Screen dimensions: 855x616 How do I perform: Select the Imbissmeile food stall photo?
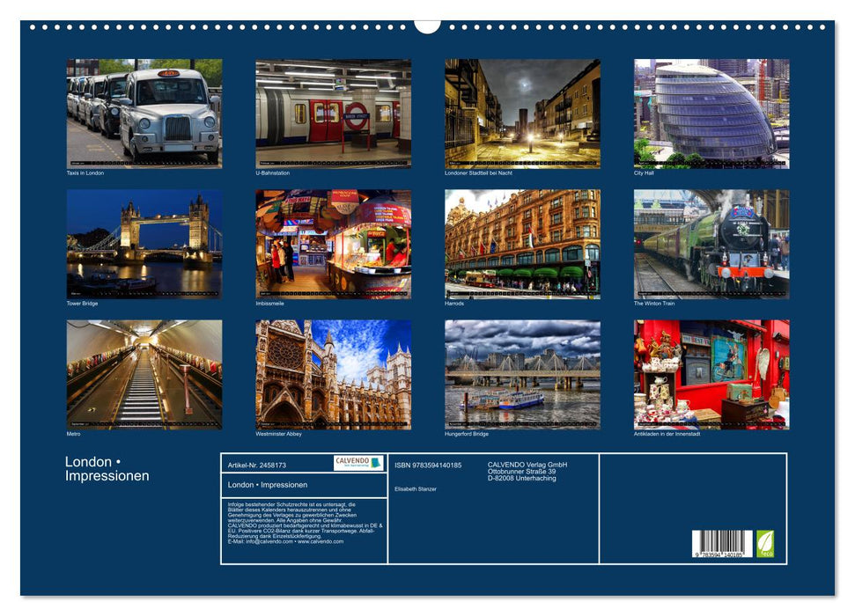click(x=333, y=244)
